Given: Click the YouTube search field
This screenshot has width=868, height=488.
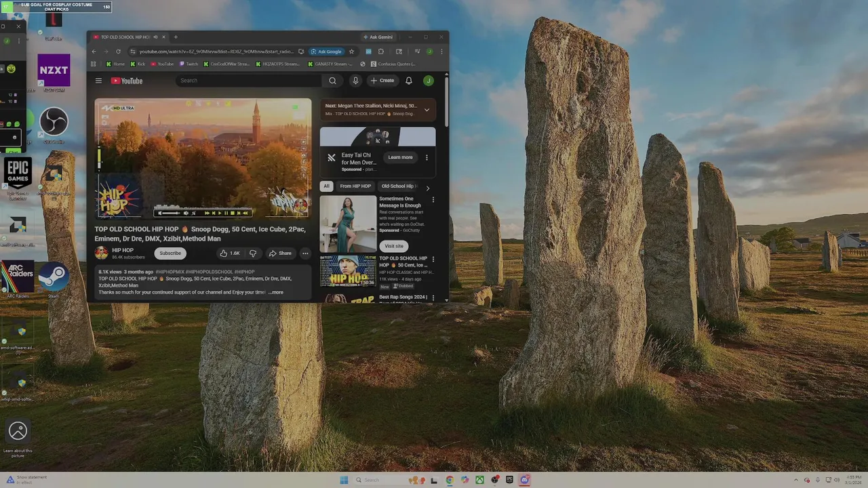Looking at the screenshot, I should click(249, 81).
